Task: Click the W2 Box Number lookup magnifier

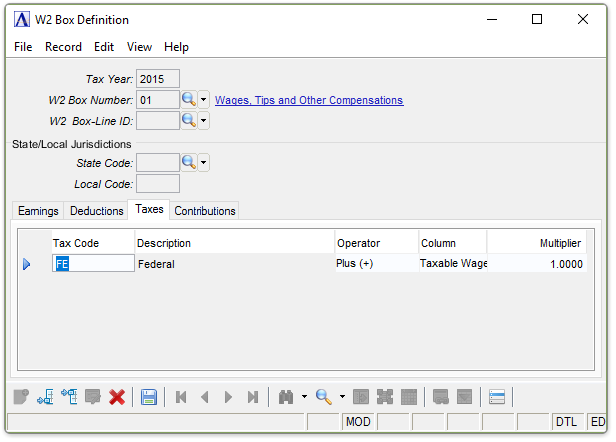Action: (188, 100)
